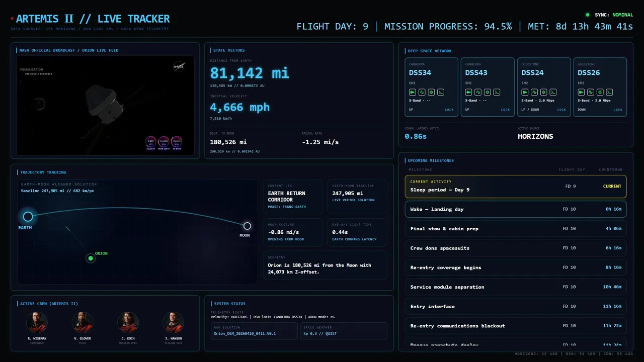Select the DSS24 station name
The height and width of the screenshot is (362, 644).
(x=533, y=73)
